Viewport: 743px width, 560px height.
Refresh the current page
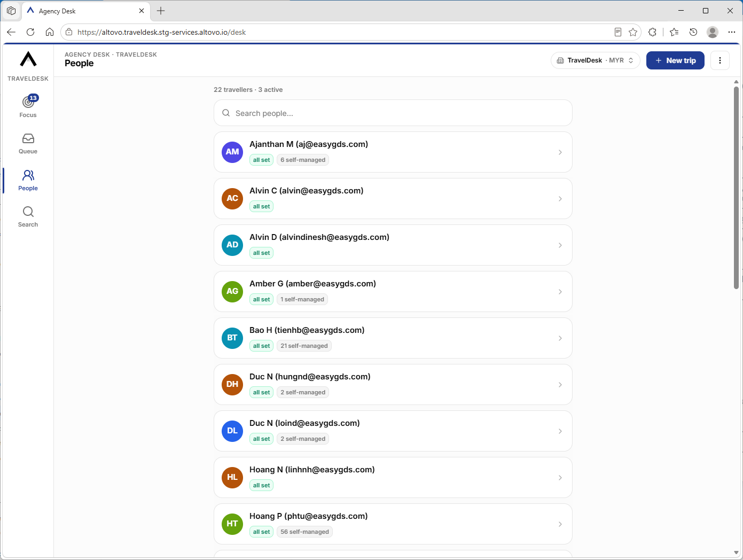pyautogui.click(x=30, y=32)
